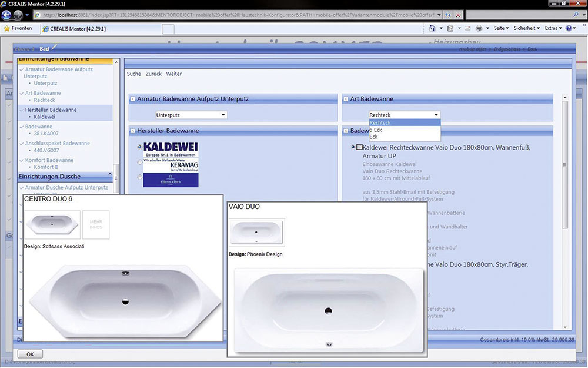Screen dimensions: 588x368
Task: Select Anschlusspaket Badewanne in the sidebar
Action: point(58,144)
